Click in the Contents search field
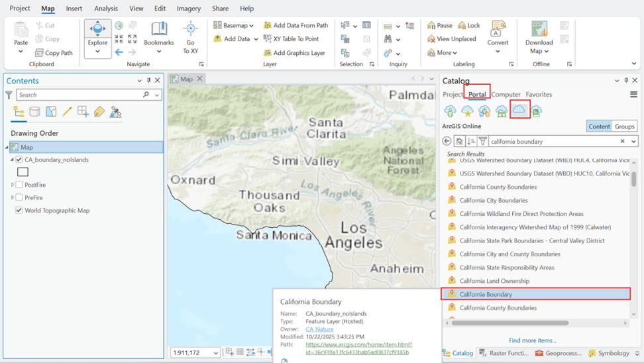This screenshot has height=363, width=644. (x=79, y=95)
